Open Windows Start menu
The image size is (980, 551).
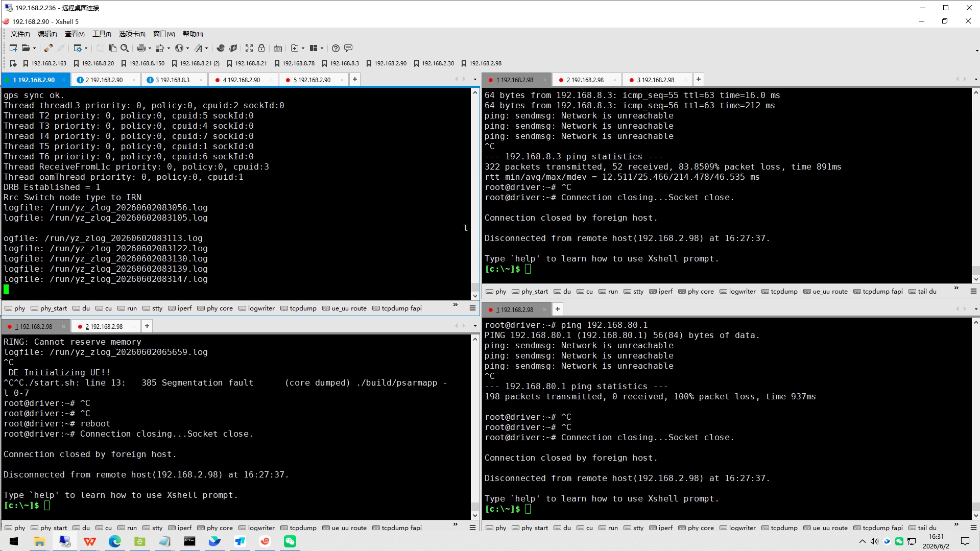(x=14, y=541)
